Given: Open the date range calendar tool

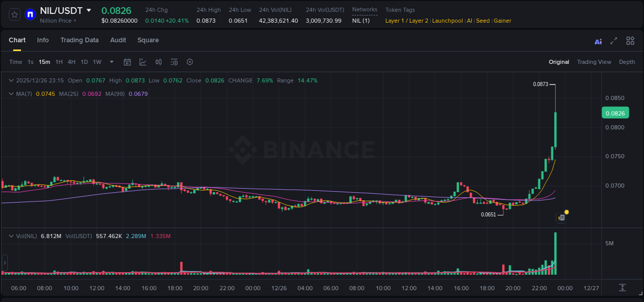Looking at the screenshot, I should tap(127, 62).
